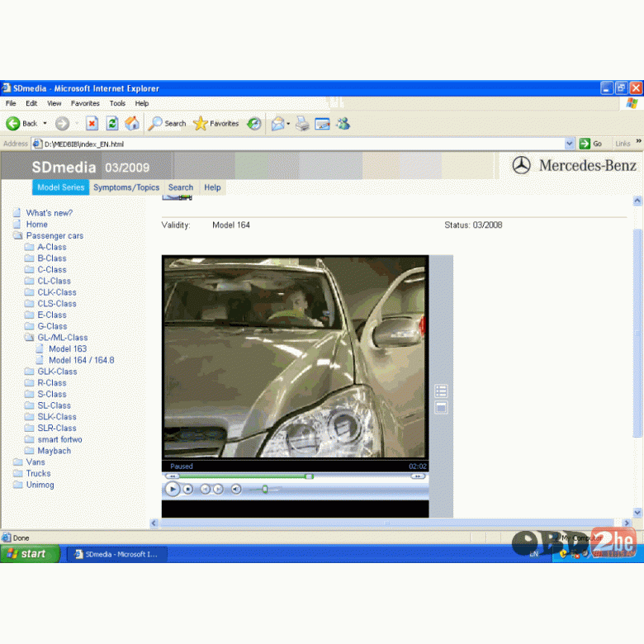Click the Forward arrow toolbar button
Screen dimensions: 644x644
click(x=63, y=123)
